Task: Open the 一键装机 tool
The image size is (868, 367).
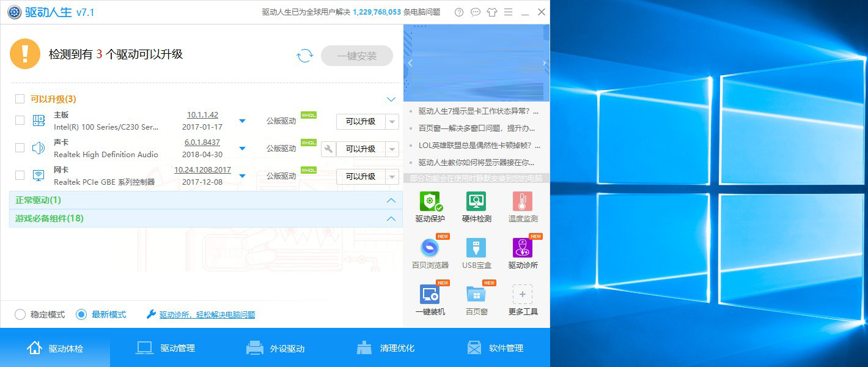Action: [x=430, y=297]
